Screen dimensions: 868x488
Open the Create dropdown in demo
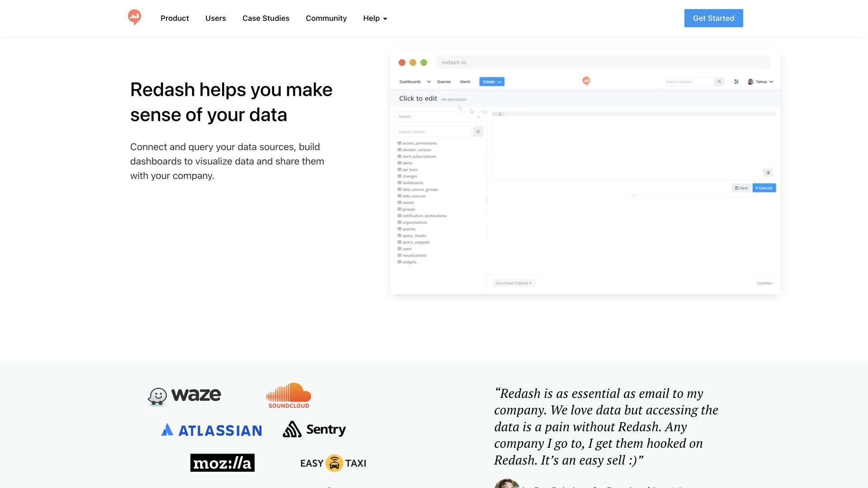[x=491, y=82]
